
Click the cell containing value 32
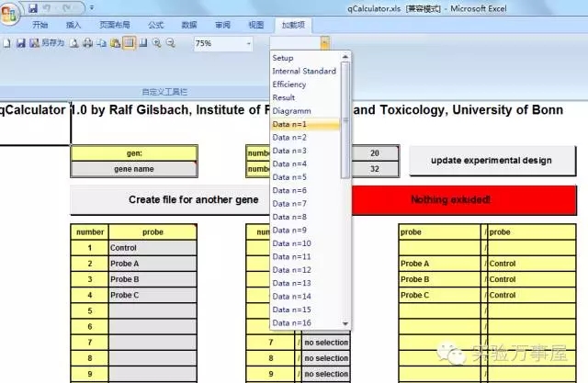[x=375, y=169]
